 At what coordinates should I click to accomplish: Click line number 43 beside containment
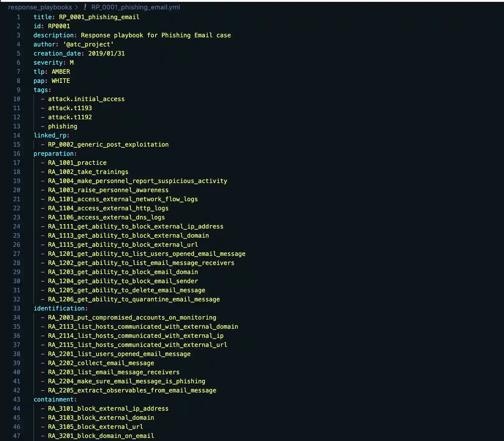(17, 399)
